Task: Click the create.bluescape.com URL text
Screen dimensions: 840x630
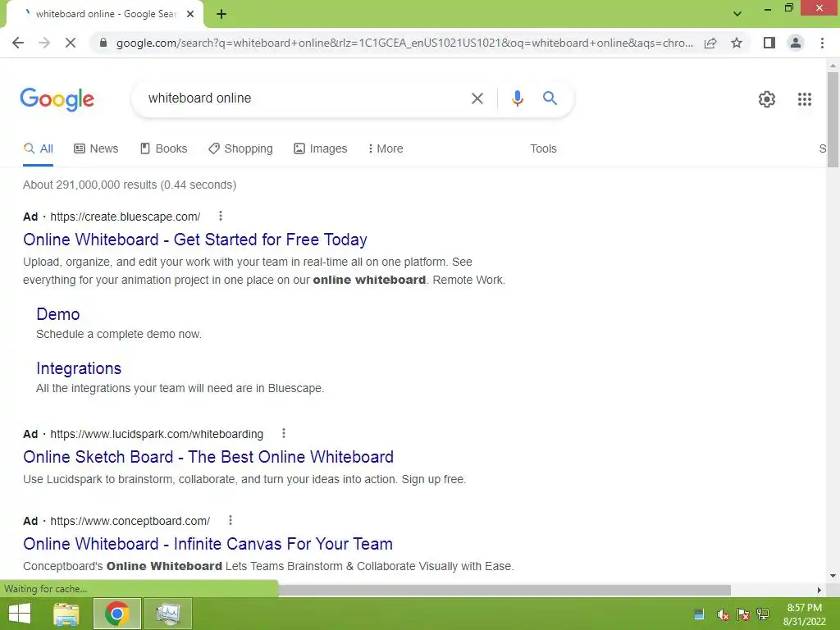Action: tap(126, 217)
